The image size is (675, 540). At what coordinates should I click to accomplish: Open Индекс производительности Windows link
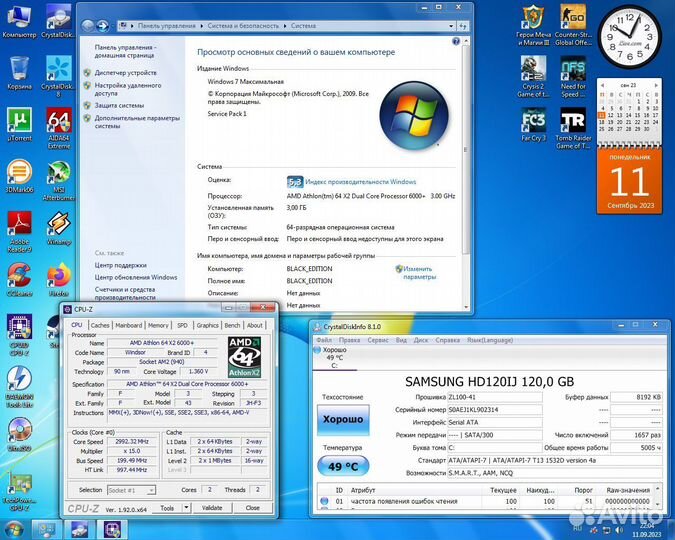(360, 182)
